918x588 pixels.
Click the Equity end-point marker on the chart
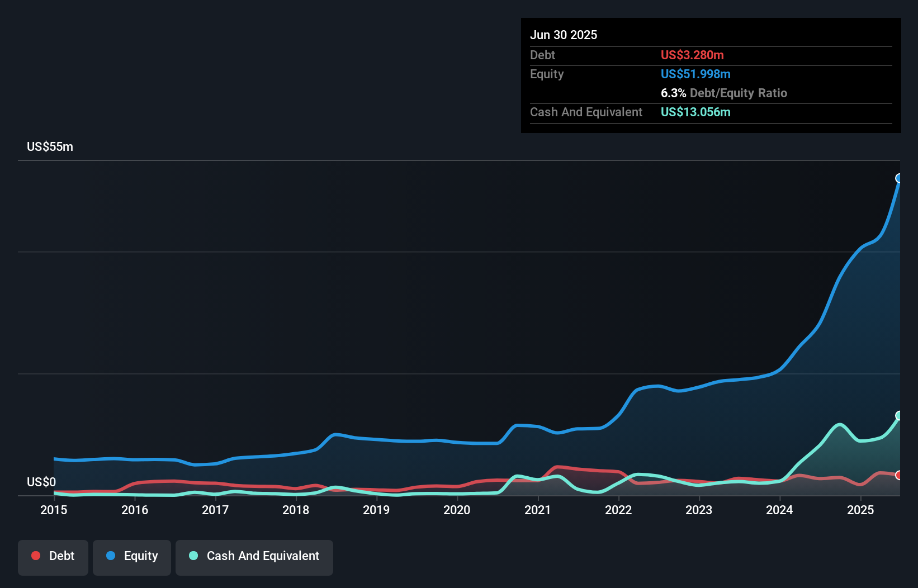pyautogui.click(x=900, y=178)
